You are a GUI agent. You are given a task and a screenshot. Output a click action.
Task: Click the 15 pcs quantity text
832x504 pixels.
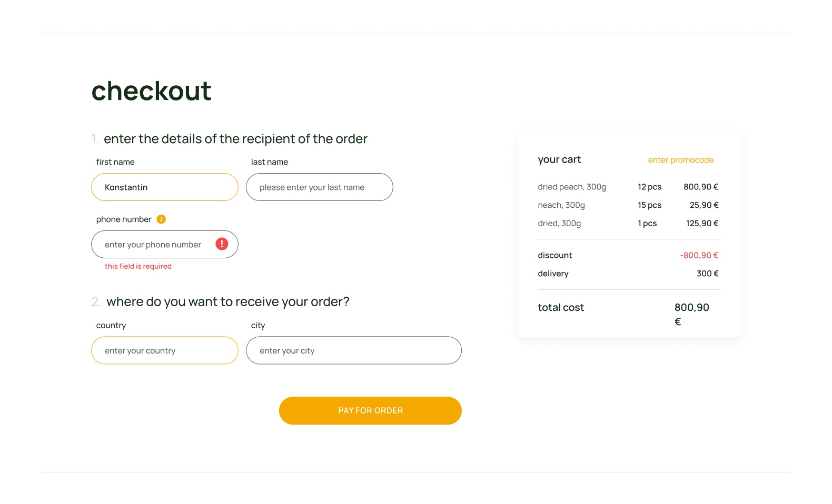(x=649, y=205)
